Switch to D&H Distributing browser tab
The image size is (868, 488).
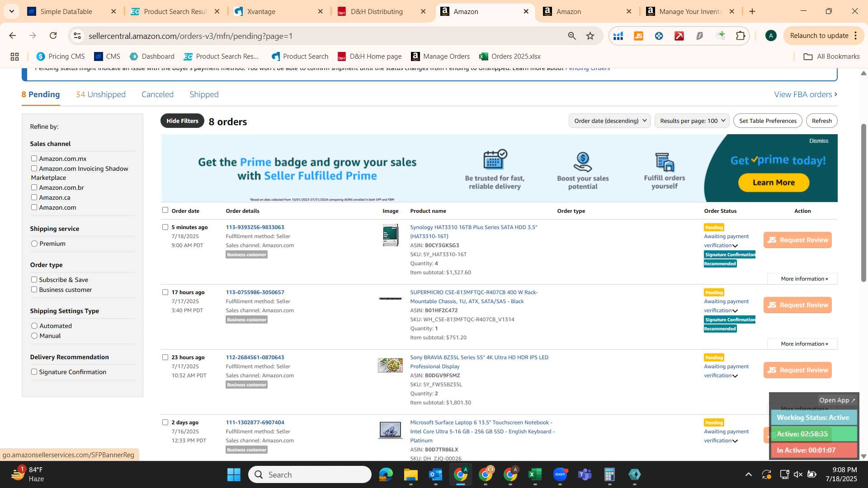click(x=377, y=11)
